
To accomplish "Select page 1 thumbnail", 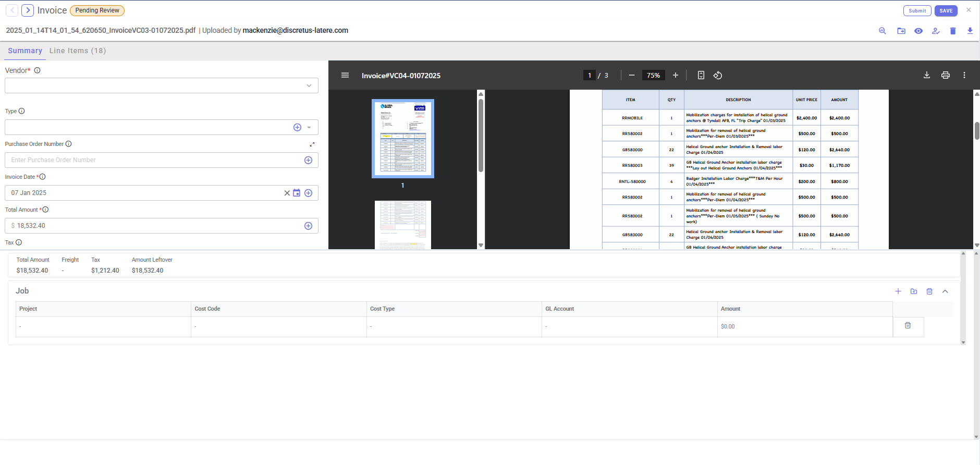I will tap(402, 139).
